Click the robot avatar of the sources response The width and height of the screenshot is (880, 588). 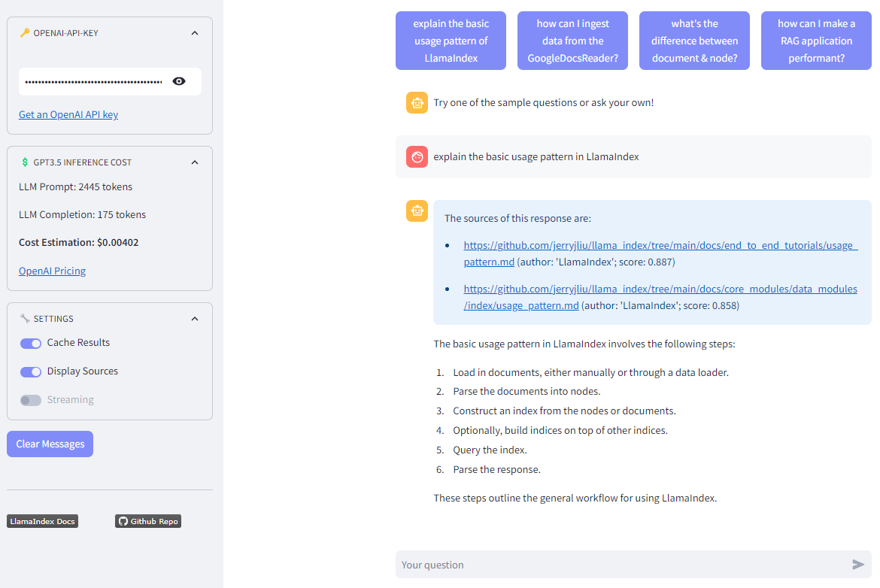point(417,211)
